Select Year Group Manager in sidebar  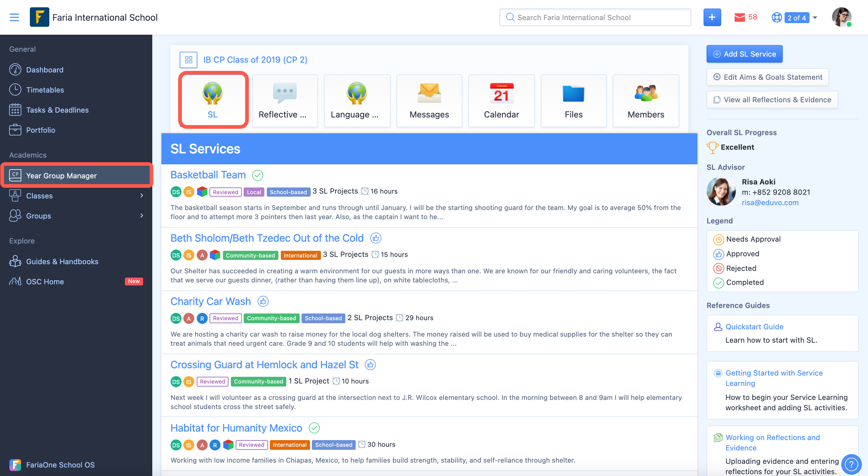[x=76, y=175]
